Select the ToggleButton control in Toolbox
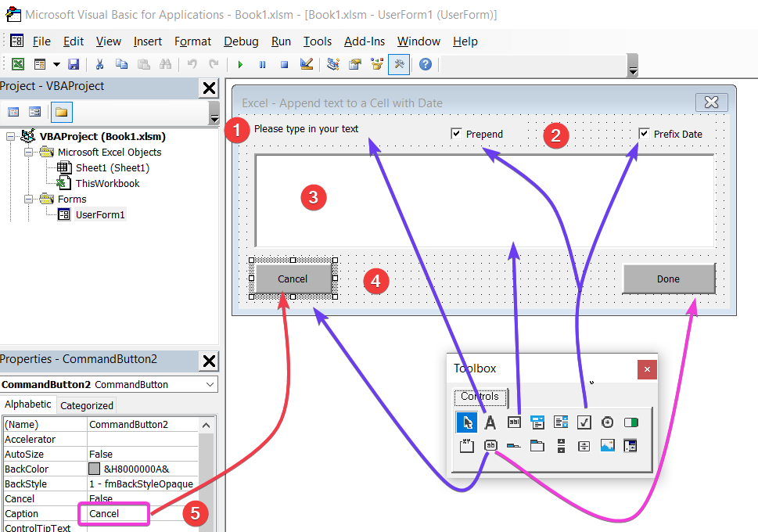The width and height of the screenshot is (758, 532). point(630,422)
